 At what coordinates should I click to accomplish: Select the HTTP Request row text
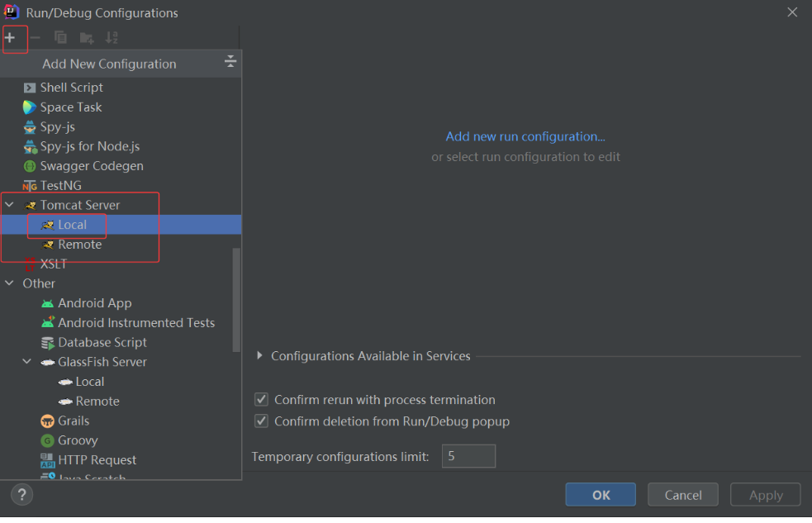tap(97, 460)
